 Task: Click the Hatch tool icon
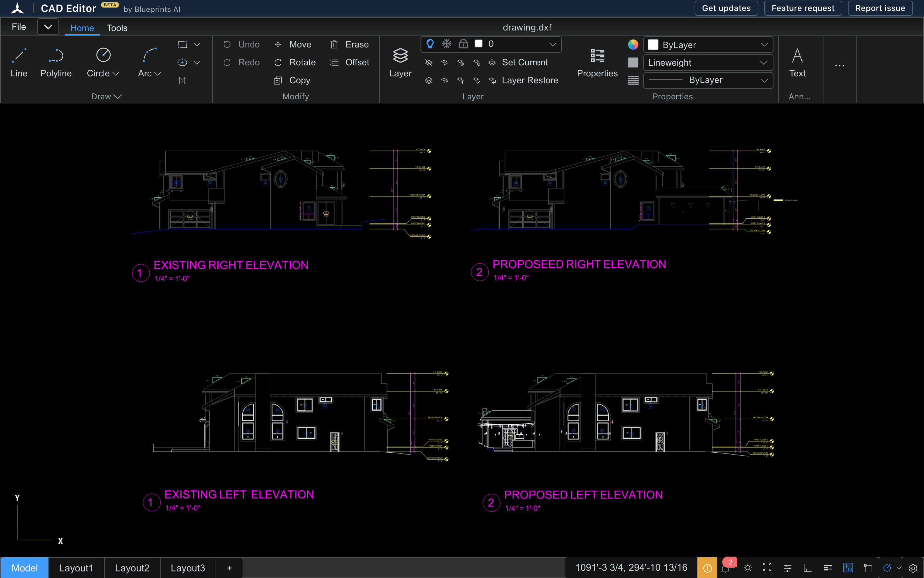pyautogui.click(x=182, y=80)
